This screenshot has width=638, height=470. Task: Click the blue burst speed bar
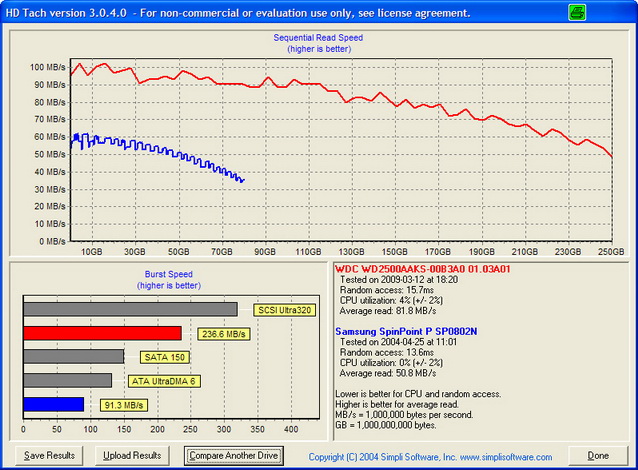(x=53, y=404)
